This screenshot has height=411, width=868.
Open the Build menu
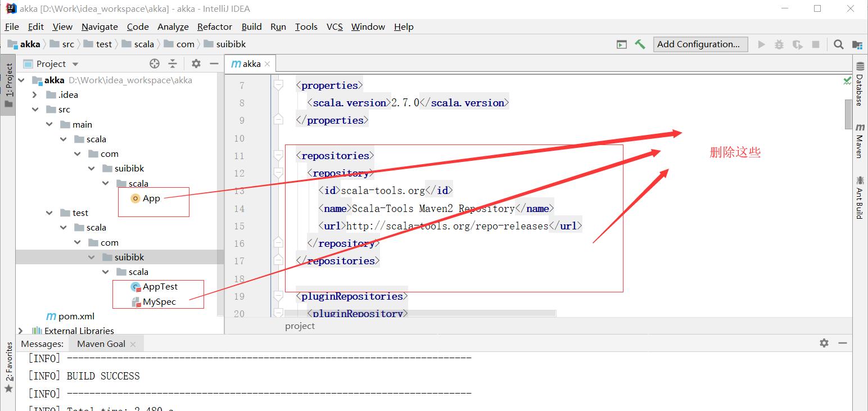252,26
